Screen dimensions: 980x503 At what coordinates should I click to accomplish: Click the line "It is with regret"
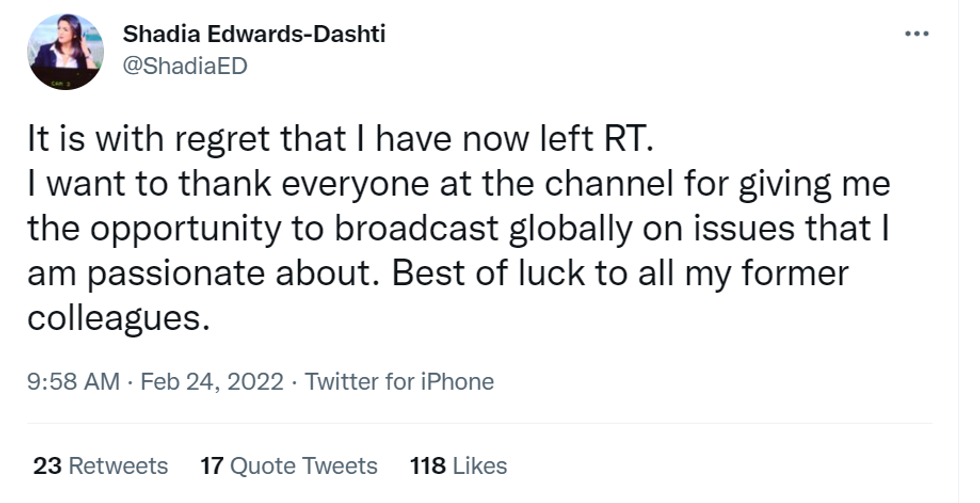click(140, 141)
